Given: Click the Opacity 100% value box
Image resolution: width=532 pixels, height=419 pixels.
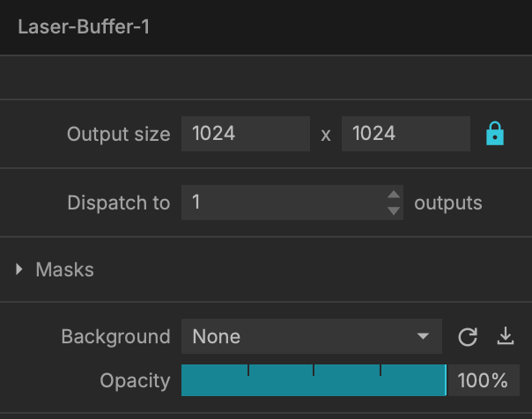Looking at the screenshot, I should point(484,380).
